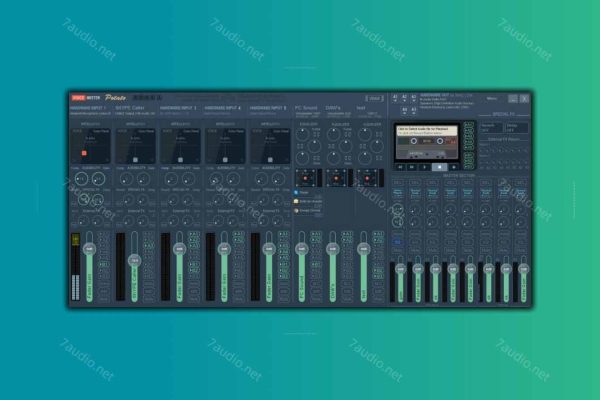The width and height of the screenshot is (600, 400).
Task: Click the PC Sound 3D panel pad
Action: [x=305, y=178]
